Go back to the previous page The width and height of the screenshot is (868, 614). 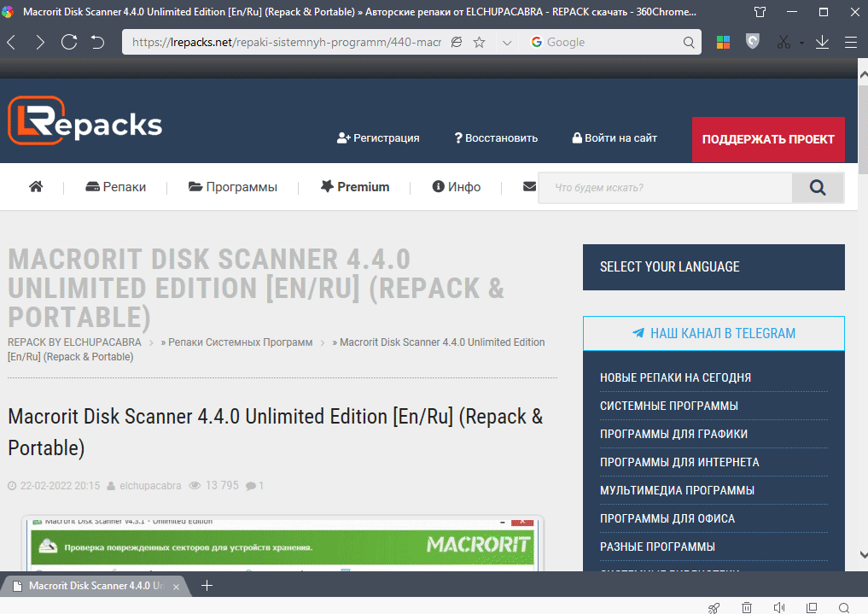pos(12,42)
